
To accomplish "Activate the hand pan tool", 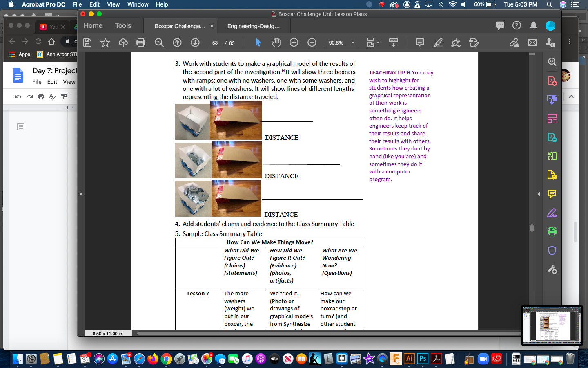I will point(276,43).
